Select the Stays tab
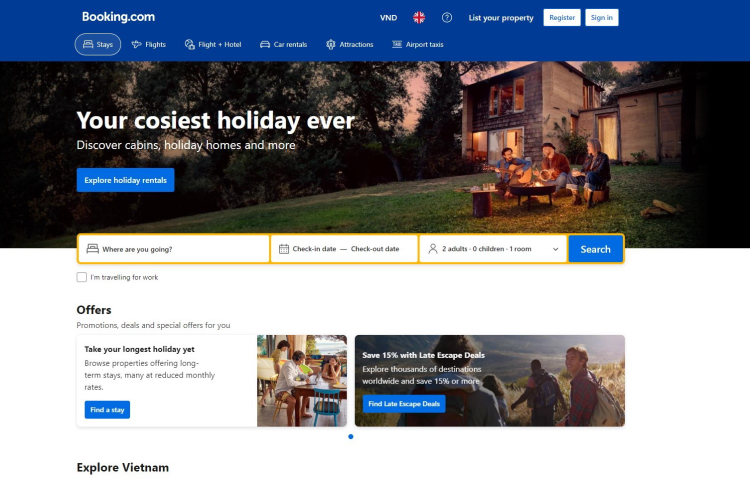This screenshot has width=750, height=479. 98,45
